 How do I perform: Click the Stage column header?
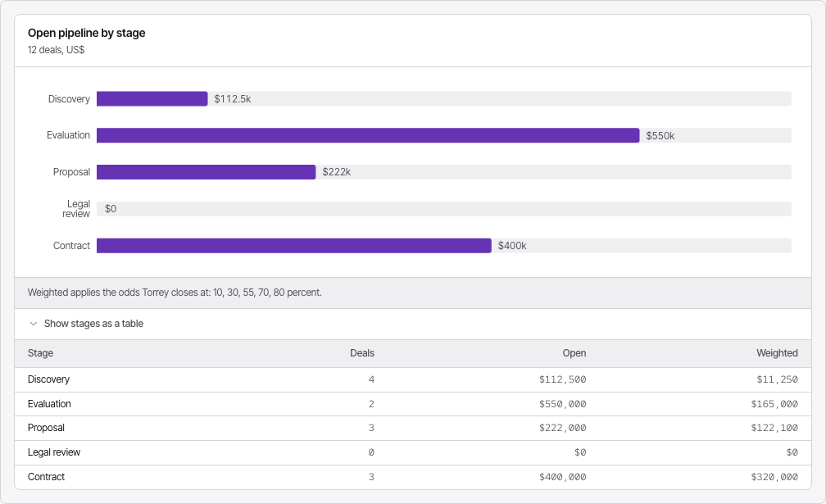[x=41, y=353]
